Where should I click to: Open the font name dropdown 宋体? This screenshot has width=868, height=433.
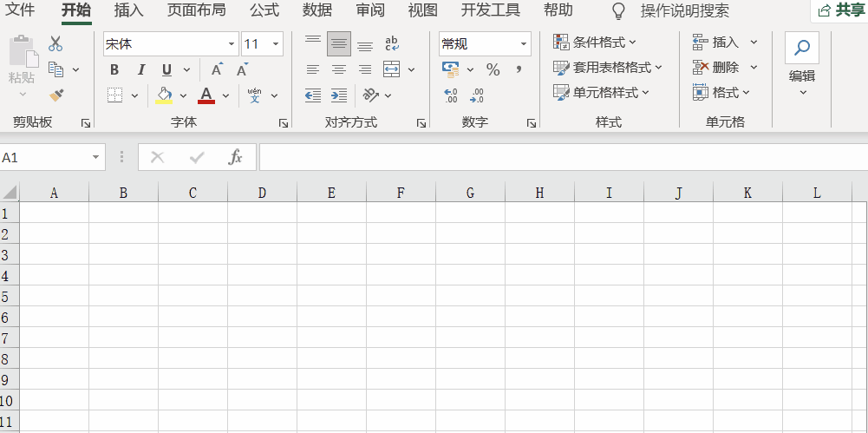(232, 44)
